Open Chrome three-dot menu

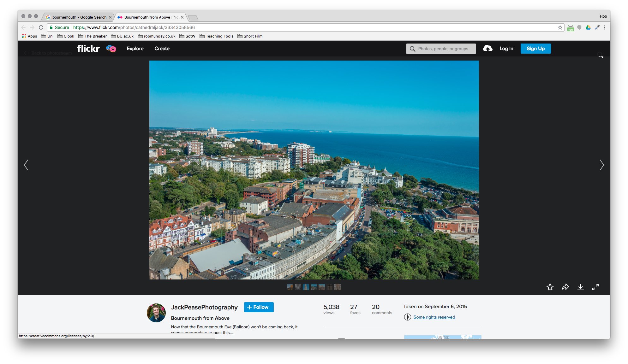click(x=605, y=27)
